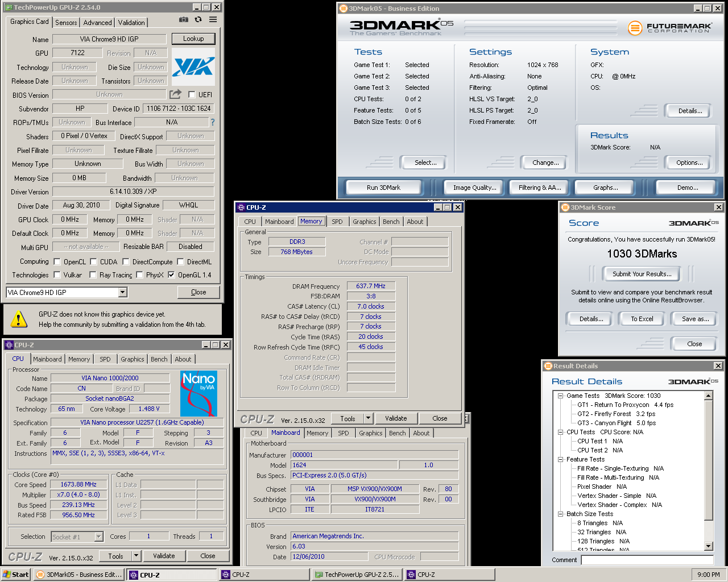Viewport: 728px width, 582px height.
Task: Click Validate in the CPU-Z Memory window
Action: (396, 418)
